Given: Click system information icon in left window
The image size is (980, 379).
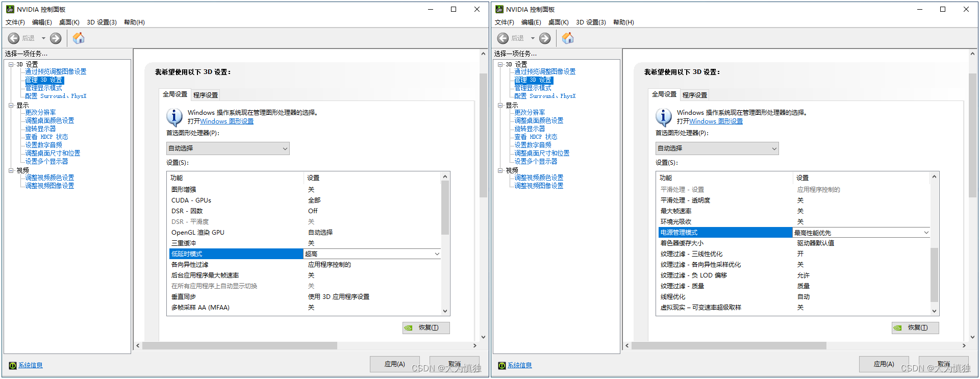Looking at the screenshot, I should pos(13,366).
